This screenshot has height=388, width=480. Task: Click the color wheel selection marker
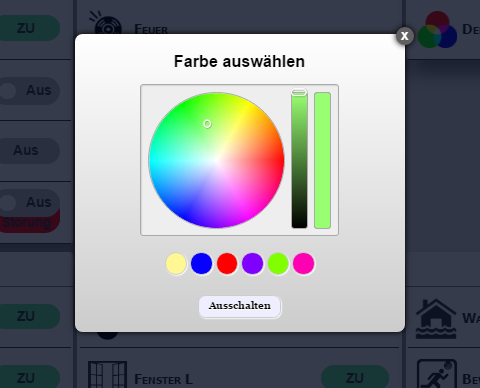pyautogui.click(x=207, y=124)
